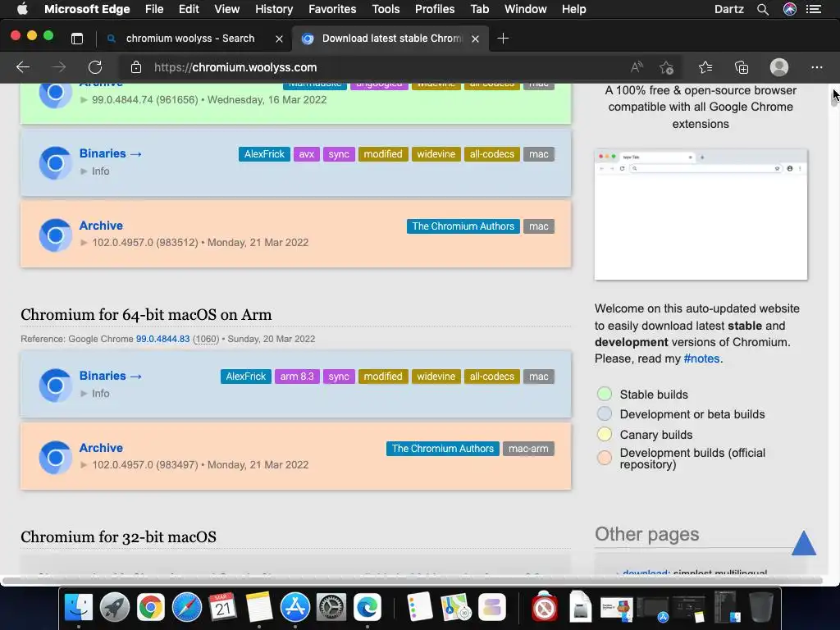Open the Trash in the Dock
This screenshot has height=630, width=840.
(x=760, y=607)
